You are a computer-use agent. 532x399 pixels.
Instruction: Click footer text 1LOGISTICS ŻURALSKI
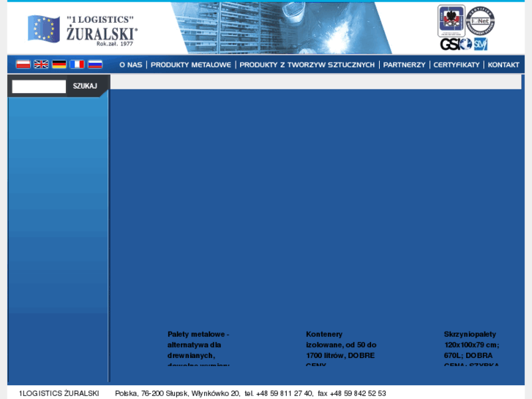pyautogui.click(x=59, y=393)
